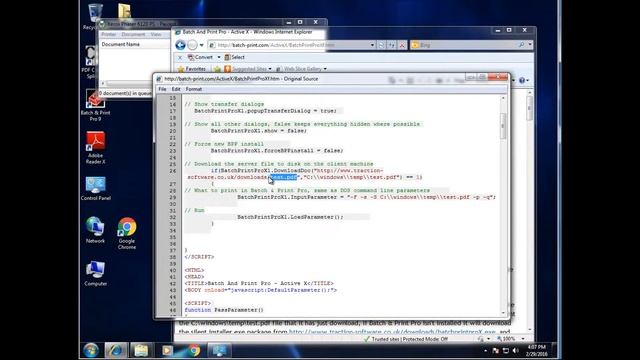Click the Suggested Sites link
Screen dimensions: 640x360
[x=247, y=69]
